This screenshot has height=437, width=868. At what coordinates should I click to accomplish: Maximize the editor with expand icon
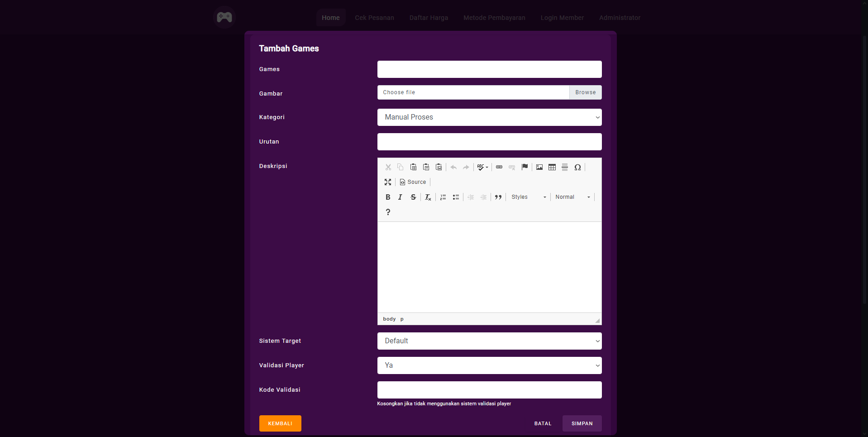point(388,182)
